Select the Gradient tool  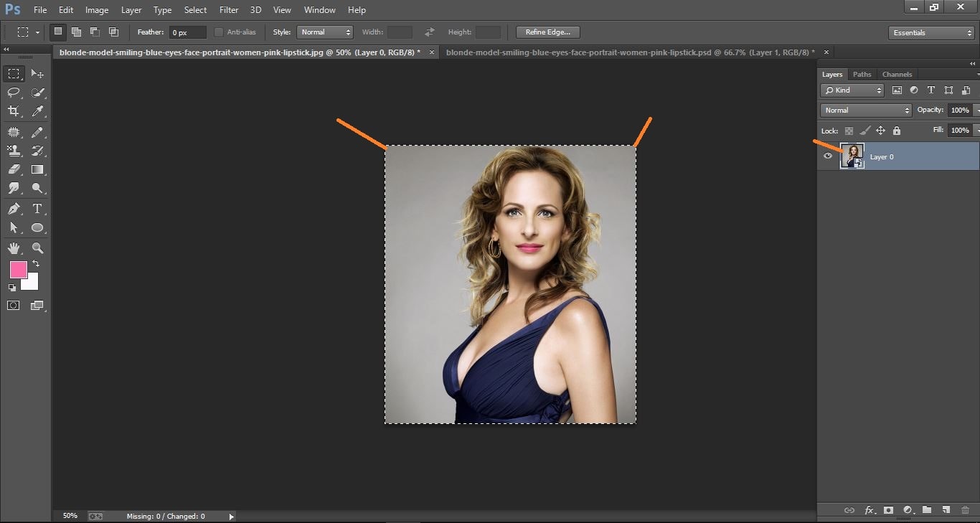(x=37, y=169)
